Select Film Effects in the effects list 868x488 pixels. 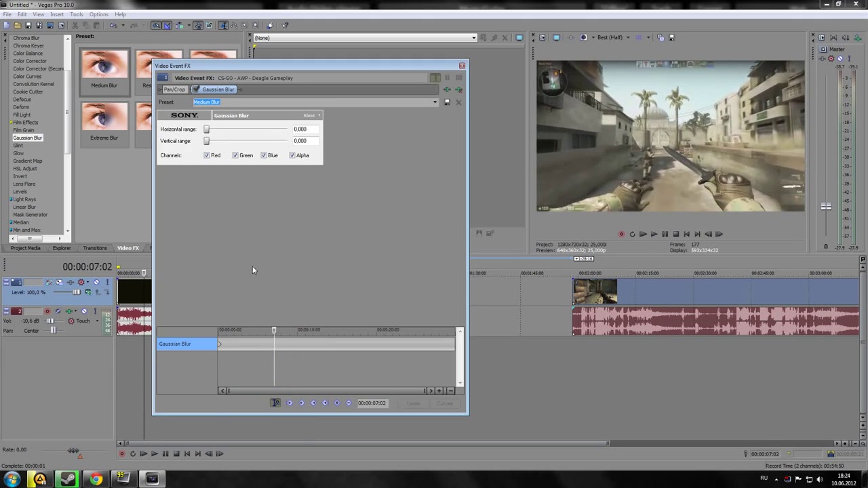click(25, 123)
